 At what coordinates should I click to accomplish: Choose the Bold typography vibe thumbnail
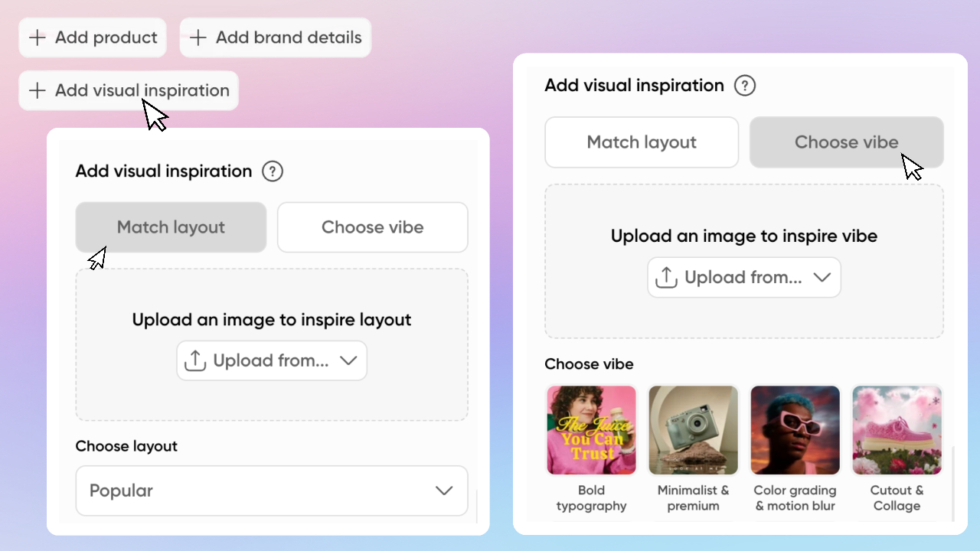[x=592, y=430]
